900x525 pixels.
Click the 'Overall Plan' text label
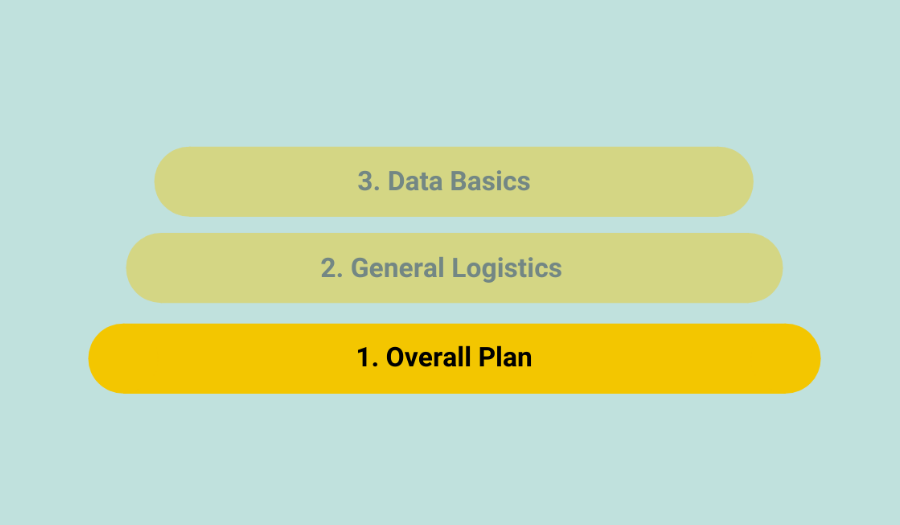point(459,357)
